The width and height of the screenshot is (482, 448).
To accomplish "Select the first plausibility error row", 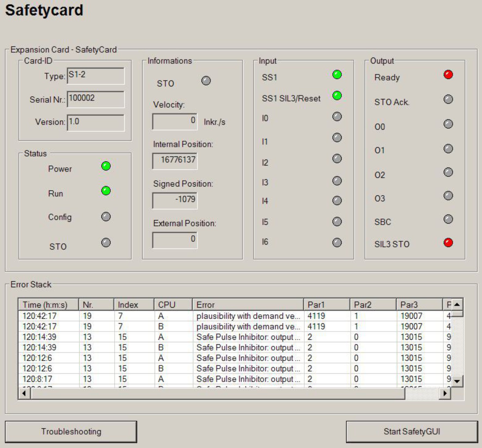I will click(x=248, y=316).
